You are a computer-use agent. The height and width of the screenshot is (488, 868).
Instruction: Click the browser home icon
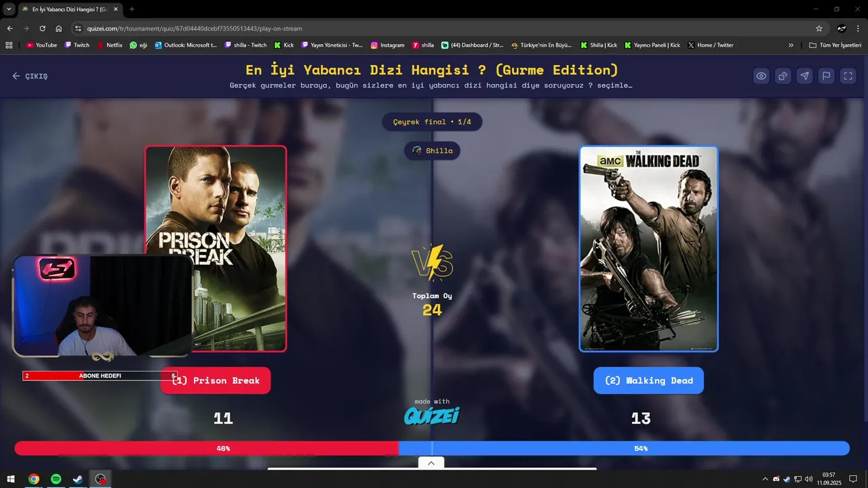tap(58, 28)
